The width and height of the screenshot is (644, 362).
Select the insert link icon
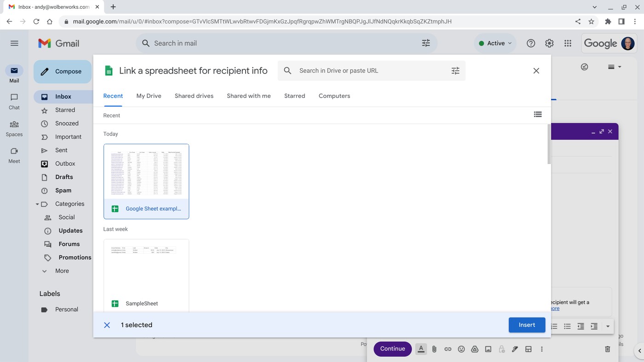pos(448,349)
